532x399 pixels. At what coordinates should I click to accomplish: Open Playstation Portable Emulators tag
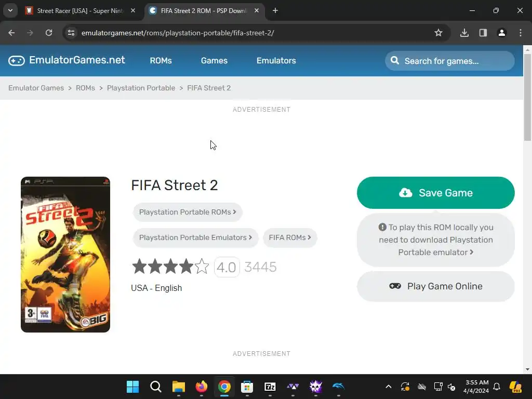[195, 237]
